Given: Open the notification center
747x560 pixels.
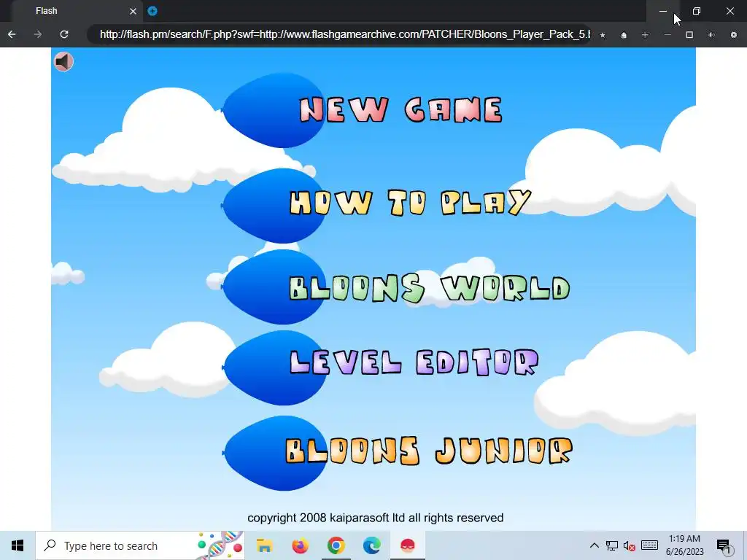Looking at the screenshot, I should coord(723,545).
